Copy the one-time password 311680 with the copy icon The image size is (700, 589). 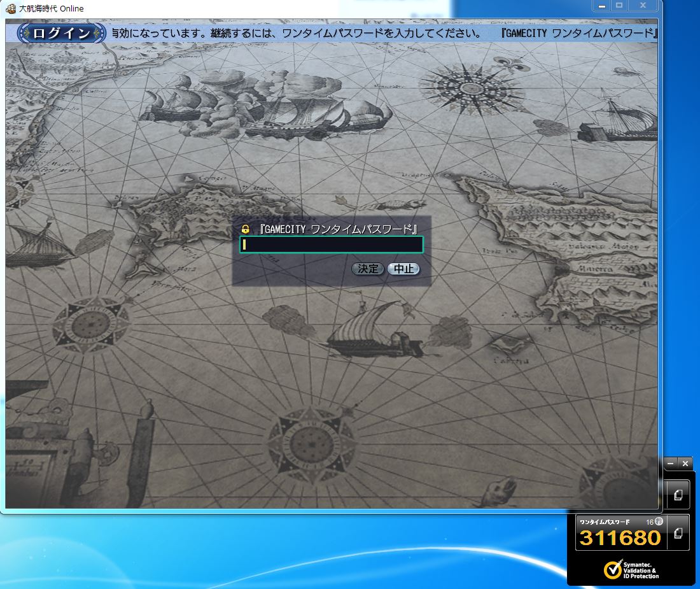click(678, 533)
